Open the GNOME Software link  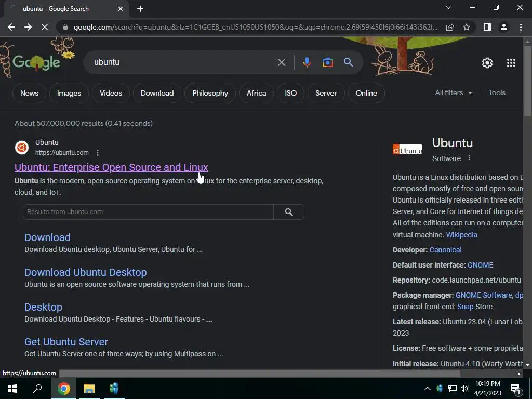click(x=484, y=295)
